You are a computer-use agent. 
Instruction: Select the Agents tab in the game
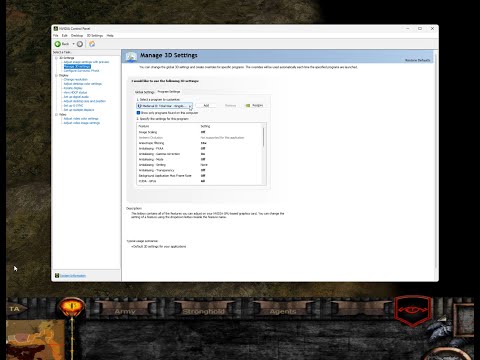pos(283,311)
